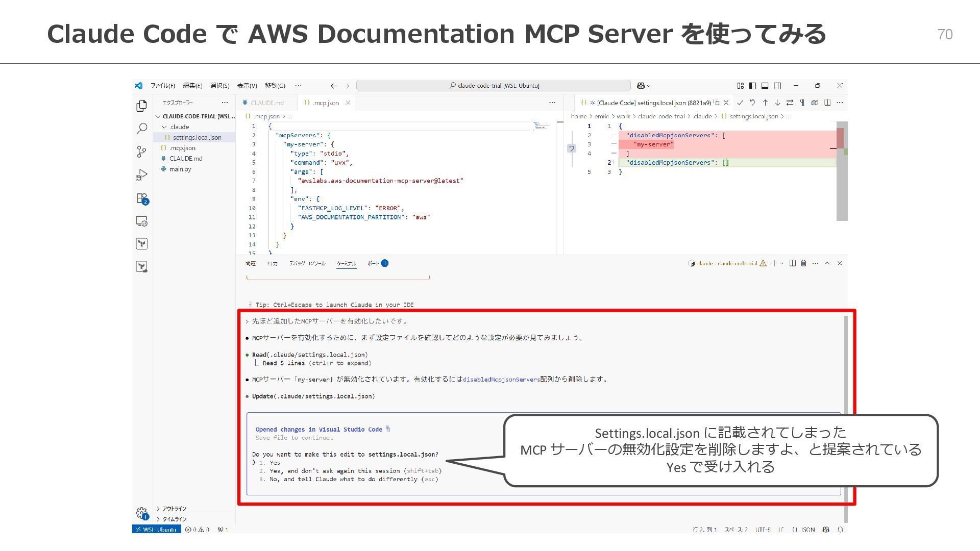The height and width of the screenshot is (551, 980).
Task: Close the .mcp.json editor tab
Action: (348, 103)
